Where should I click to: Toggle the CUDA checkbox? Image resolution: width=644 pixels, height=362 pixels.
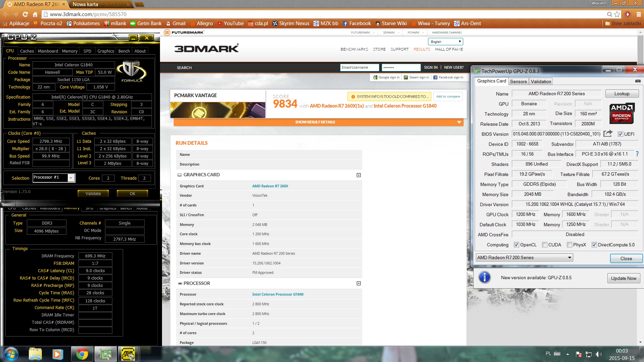pyautogui.click(x=545, y=245)
